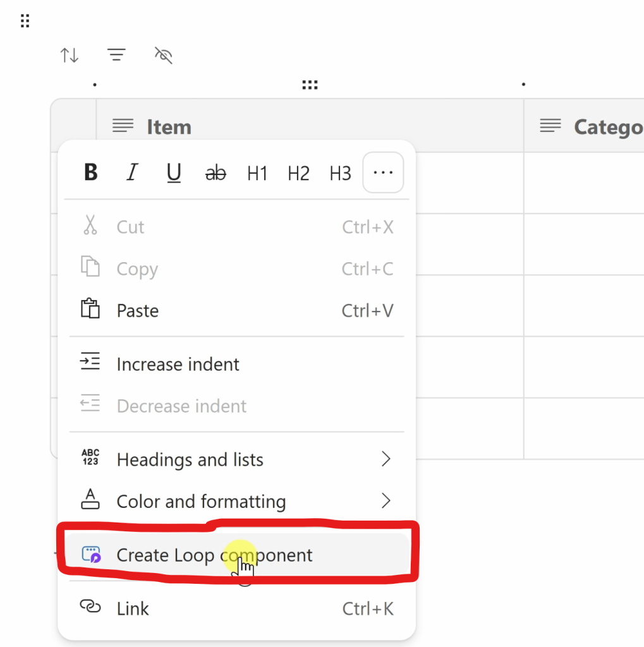
Task: Apply Heading 3 style
Action: point(340,172)
